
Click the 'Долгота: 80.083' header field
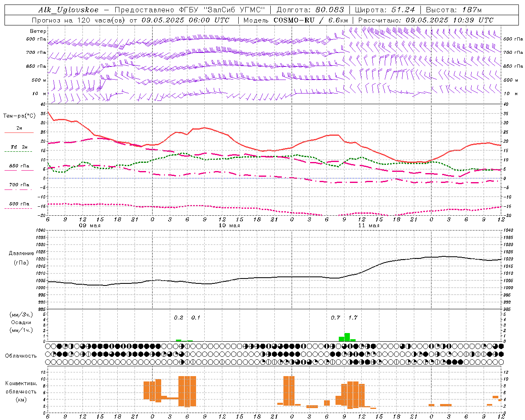310,10
